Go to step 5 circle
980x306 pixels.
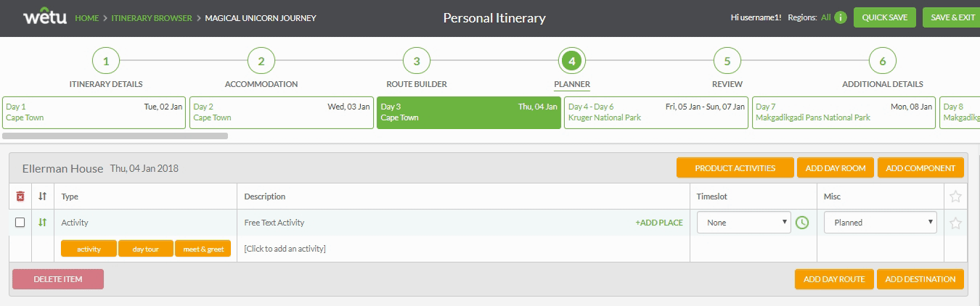click(727, 62)
